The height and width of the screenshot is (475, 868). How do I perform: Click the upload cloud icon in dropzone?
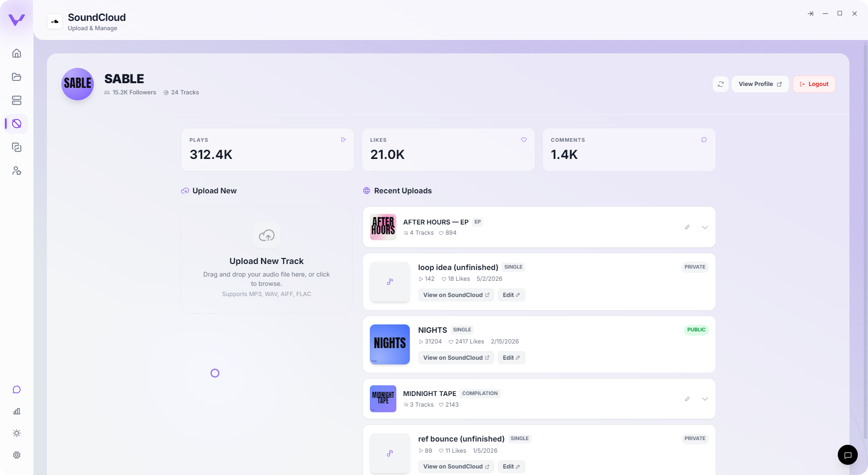point(267,235)
